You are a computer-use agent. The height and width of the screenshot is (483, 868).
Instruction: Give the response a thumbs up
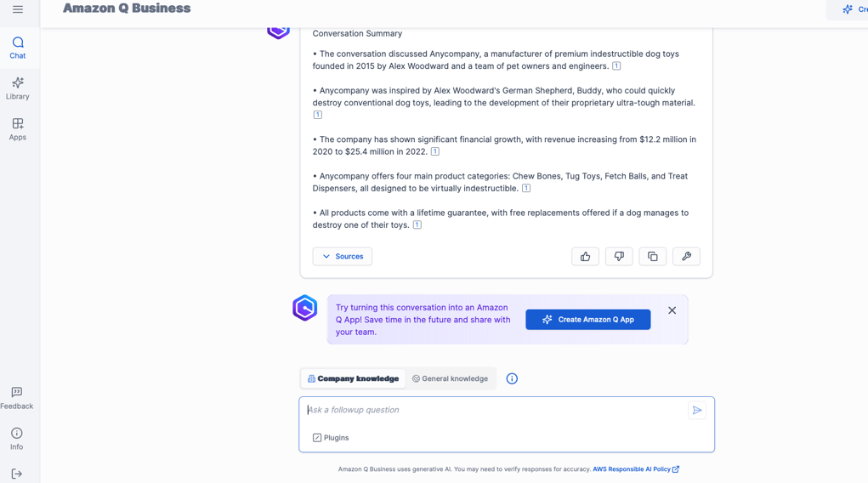(585, 257)
